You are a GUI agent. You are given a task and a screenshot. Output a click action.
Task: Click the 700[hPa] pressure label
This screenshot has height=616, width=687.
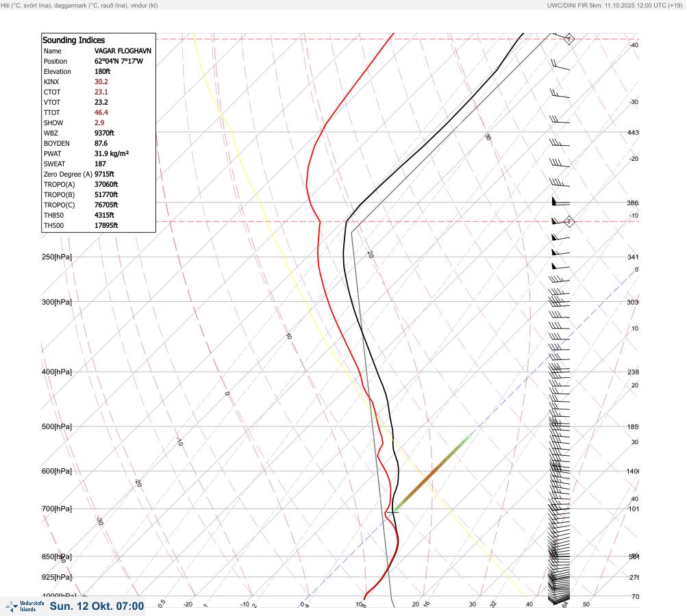(x=57, y=509)
